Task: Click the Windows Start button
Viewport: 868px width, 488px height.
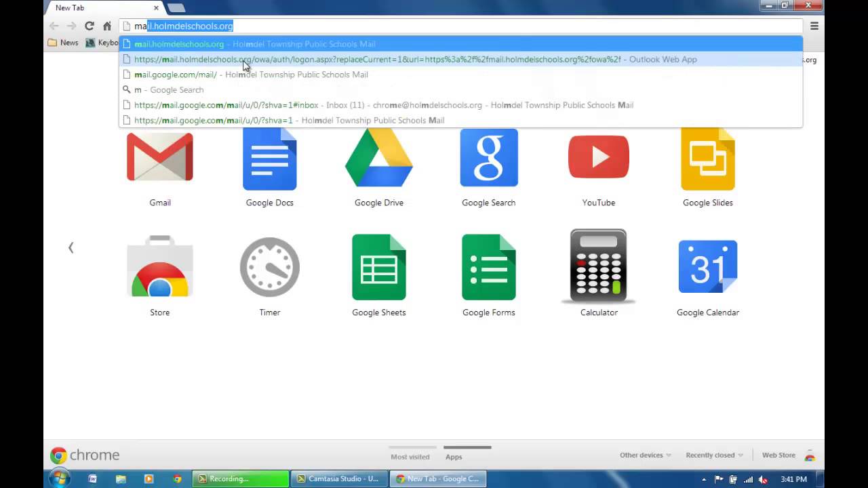Action: pos(60,479)
